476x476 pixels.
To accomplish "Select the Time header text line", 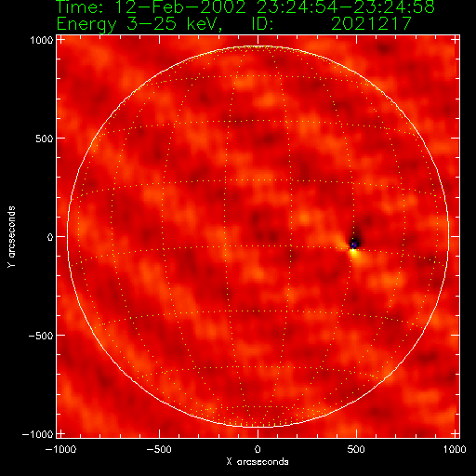I will point(245,7).
